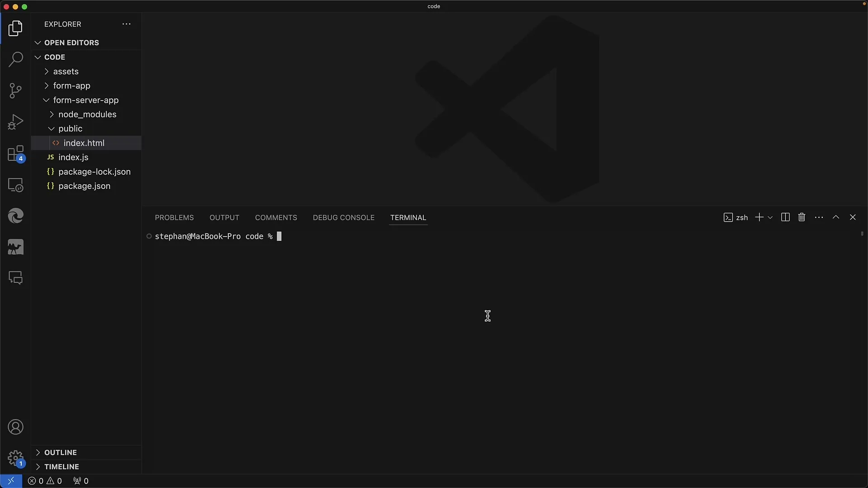Screen dimensions: 868x488
Task: Switch to the Output tab
Action: [224, 217]
